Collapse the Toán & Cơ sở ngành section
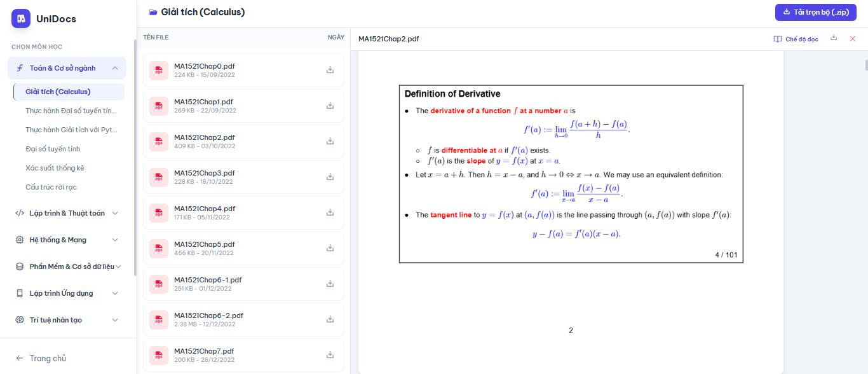The width and height of the screenshot is (868, 374). coord(115,68)
